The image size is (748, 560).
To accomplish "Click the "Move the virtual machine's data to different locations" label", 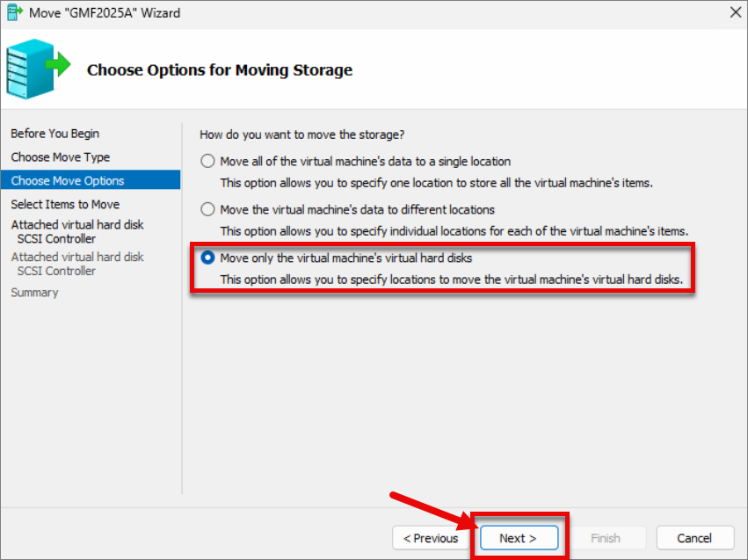I will click(358, 209).
